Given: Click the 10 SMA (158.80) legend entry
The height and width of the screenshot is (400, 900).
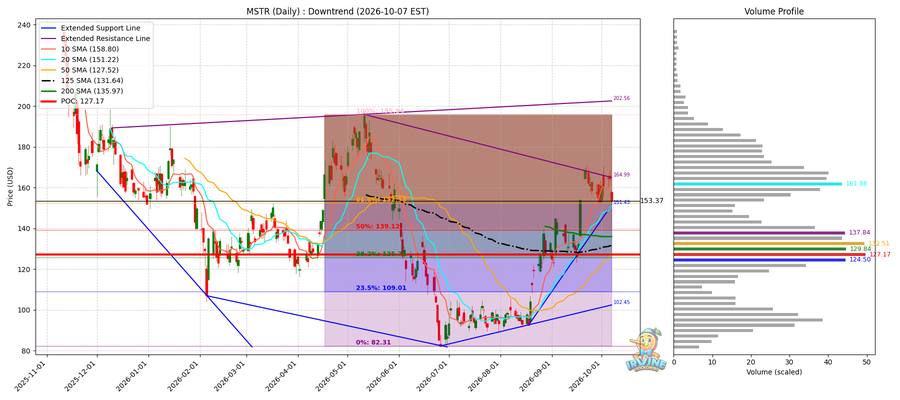Looking at the screenshot, I should click(90, 49).
